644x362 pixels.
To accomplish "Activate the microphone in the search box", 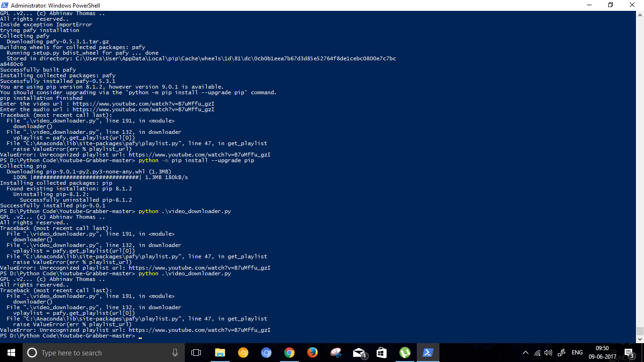I will tap(175, 353).
